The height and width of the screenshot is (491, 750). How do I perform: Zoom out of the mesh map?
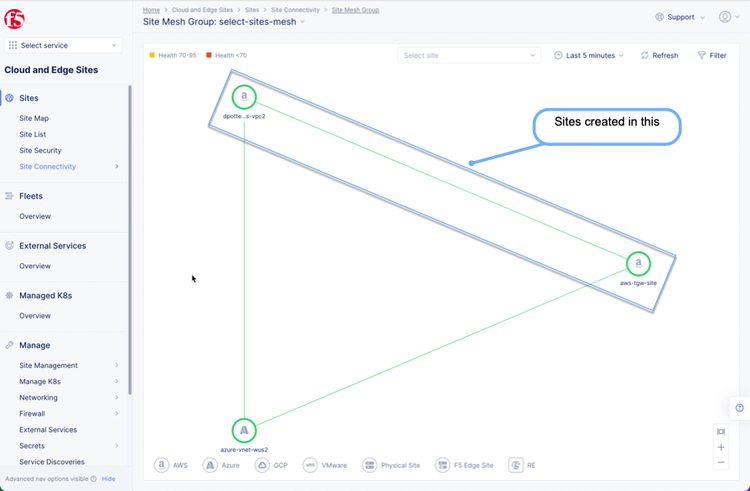721,462
